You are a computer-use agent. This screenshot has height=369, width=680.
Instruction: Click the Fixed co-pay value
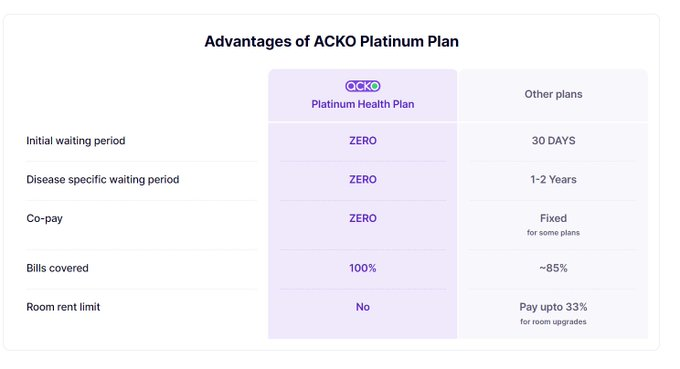[x=553, y=218]
